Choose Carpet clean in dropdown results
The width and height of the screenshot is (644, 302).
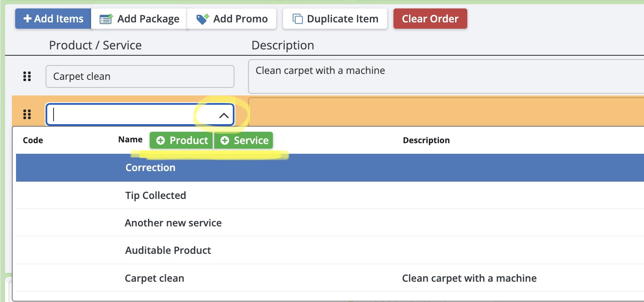click(x=155, y=279)
